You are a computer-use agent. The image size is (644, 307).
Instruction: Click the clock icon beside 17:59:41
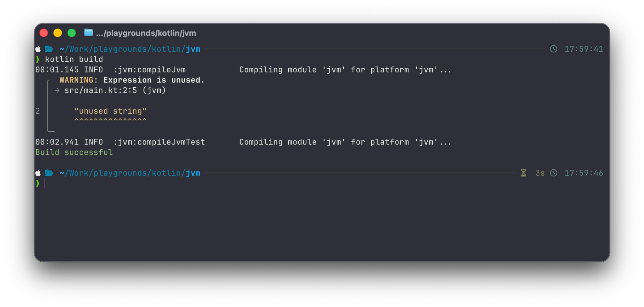coord(553,49)
